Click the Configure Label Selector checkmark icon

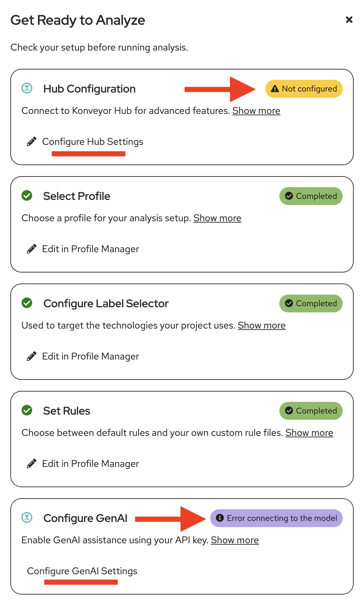click(27, 303)
